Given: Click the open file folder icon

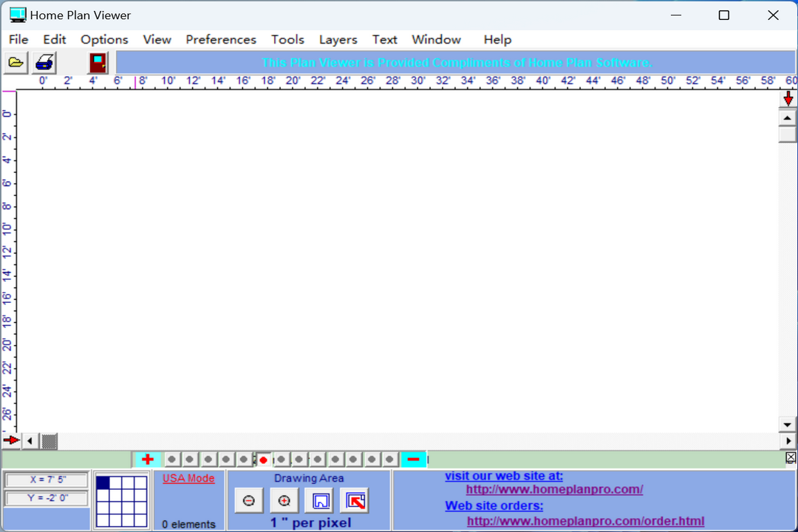Looking at the screenshot, I should tap(16, 63).
